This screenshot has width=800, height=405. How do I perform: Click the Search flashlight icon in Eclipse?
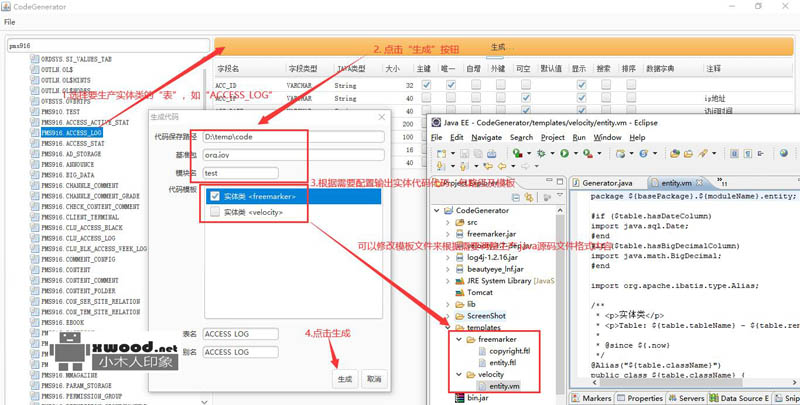click(x=703, y=154)
